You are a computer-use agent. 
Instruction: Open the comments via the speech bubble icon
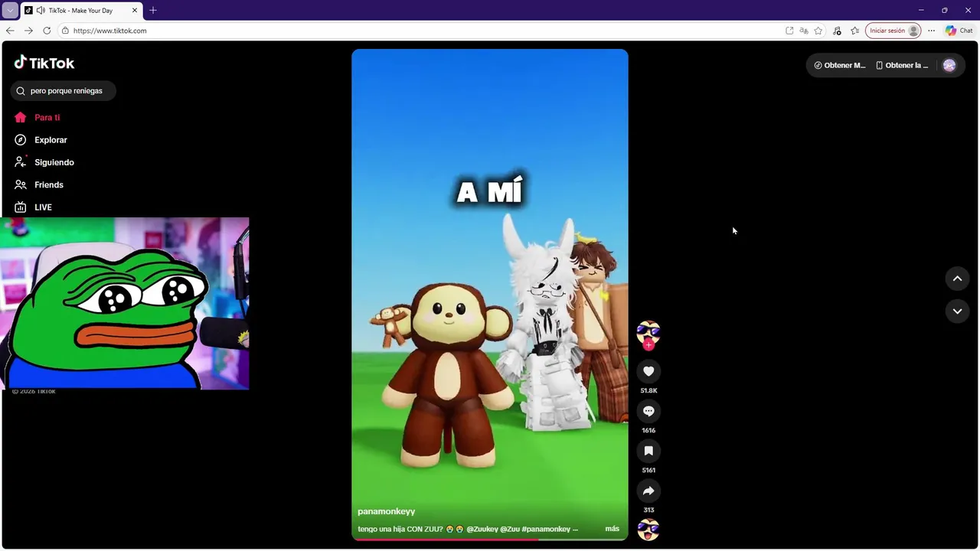[648, 411]
